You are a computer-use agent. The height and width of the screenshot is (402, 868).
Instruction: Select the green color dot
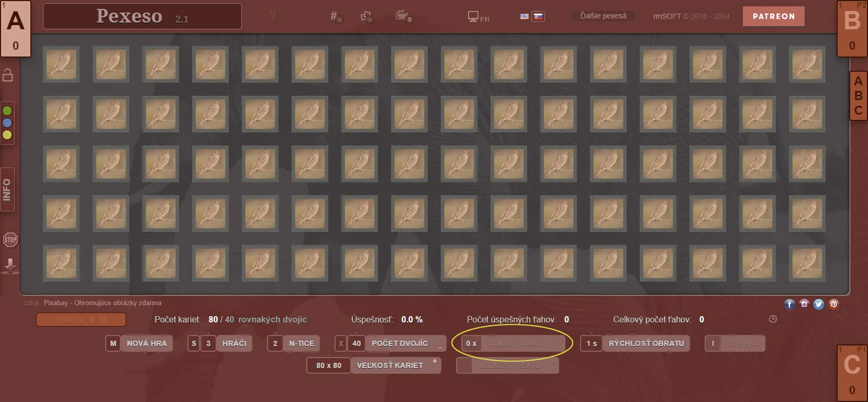point(7,111)
